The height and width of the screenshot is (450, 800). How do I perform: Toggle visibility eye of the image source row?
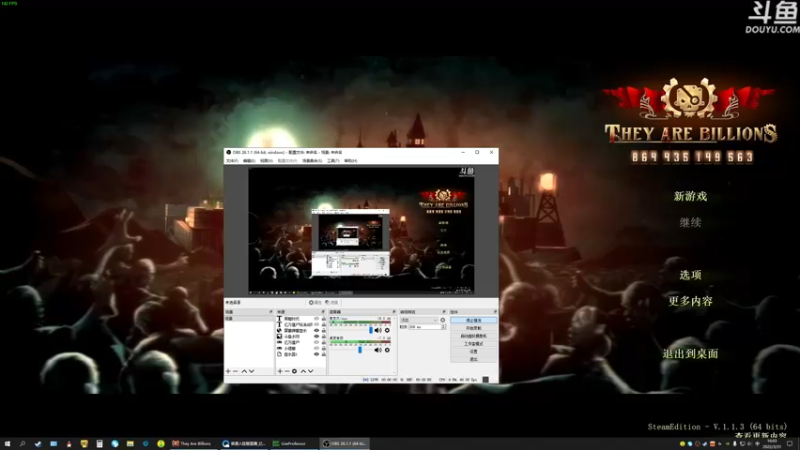tap(316, 337)
